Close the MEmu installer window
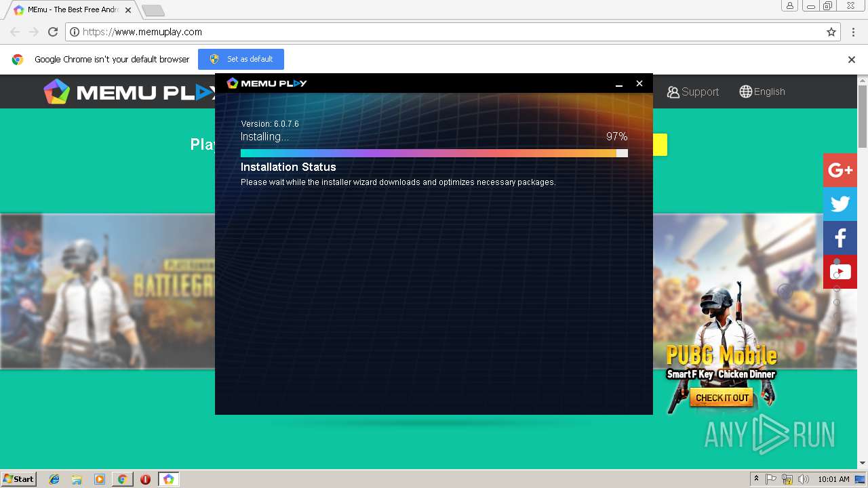This screenshot has height=488, width=868. (x=639, y=83)
